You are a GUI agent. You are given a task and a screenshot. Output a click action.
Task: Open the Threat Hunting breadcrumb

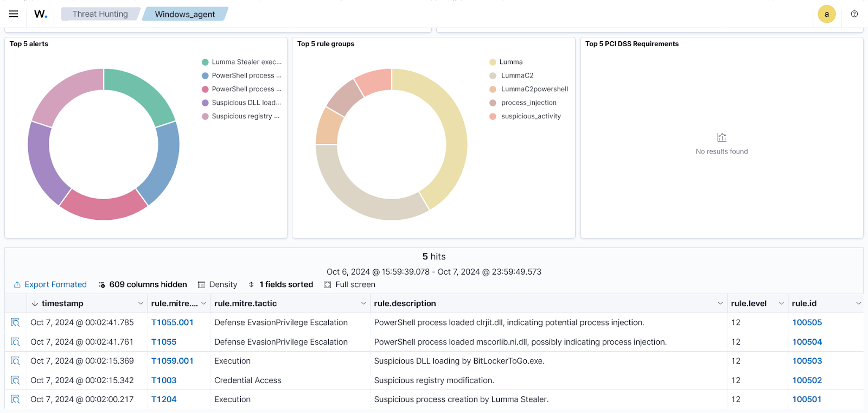point(100,14)
